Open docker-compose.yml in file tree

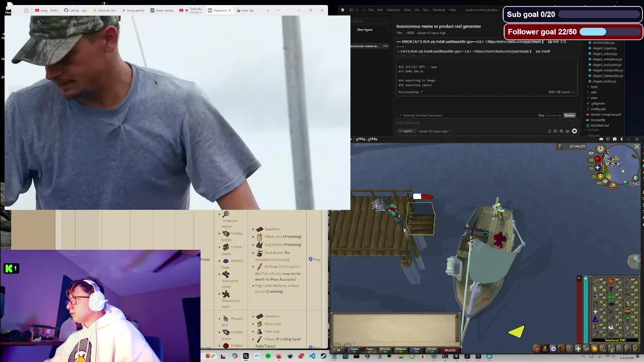click(606, 114)
